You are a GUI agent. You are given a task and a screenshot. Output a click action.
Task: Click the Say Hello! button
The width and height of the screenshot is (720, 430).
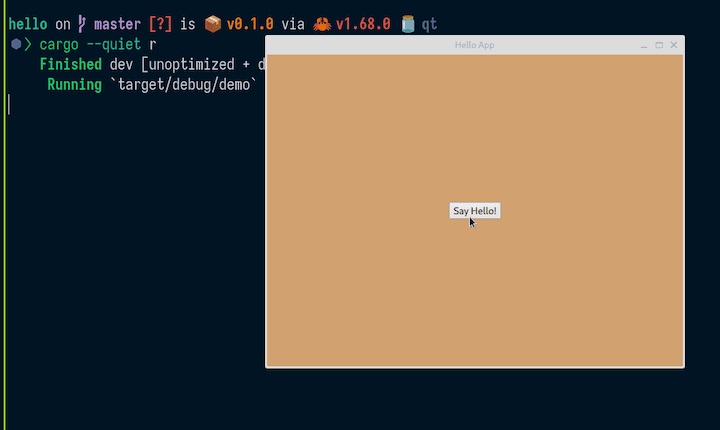click(474, 211)
